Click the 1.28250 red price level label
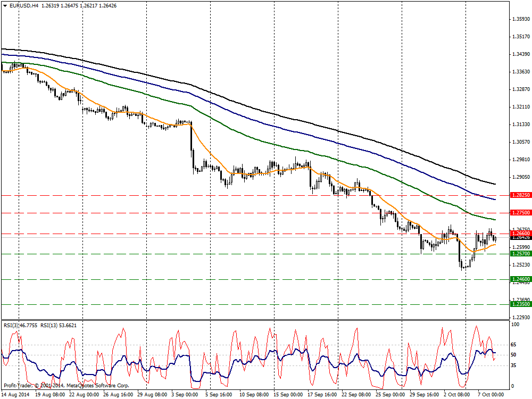 521,195
